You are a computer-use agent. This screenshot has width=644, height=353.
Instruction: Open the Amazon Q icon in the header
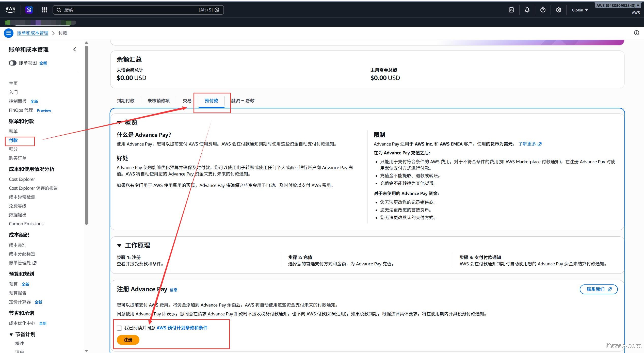pos(29,10)
